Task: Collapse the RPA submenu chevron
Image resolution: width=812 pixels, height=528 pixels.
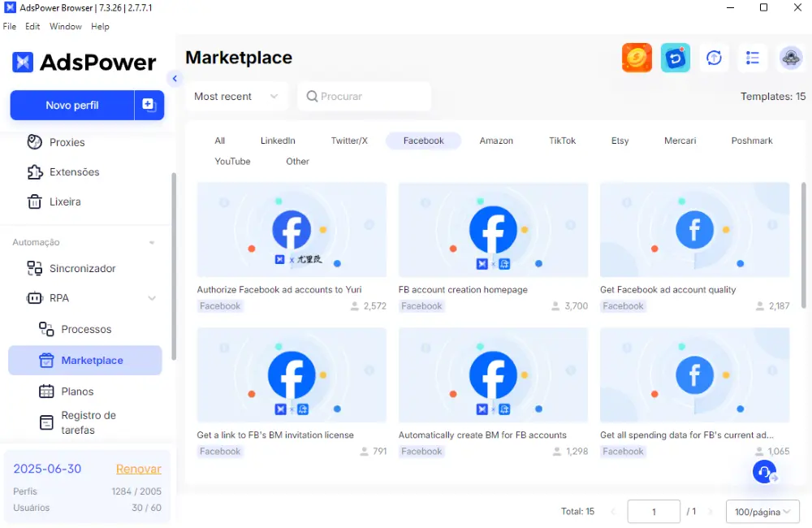Action: click(x=153, y=298)
